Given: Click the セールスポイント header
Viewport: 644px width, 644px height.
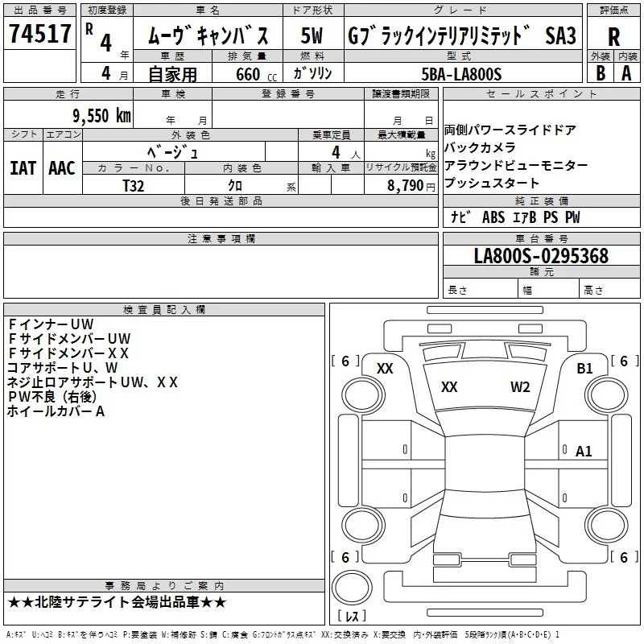Looking at the screenshot, I should tap(541, 93).
